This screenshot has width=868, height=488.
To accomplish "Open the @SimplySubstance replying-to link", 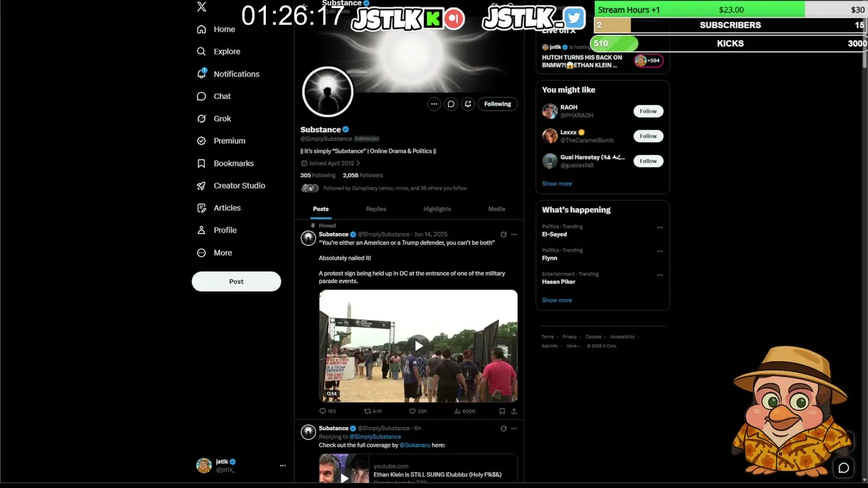I will pos(375,436).
